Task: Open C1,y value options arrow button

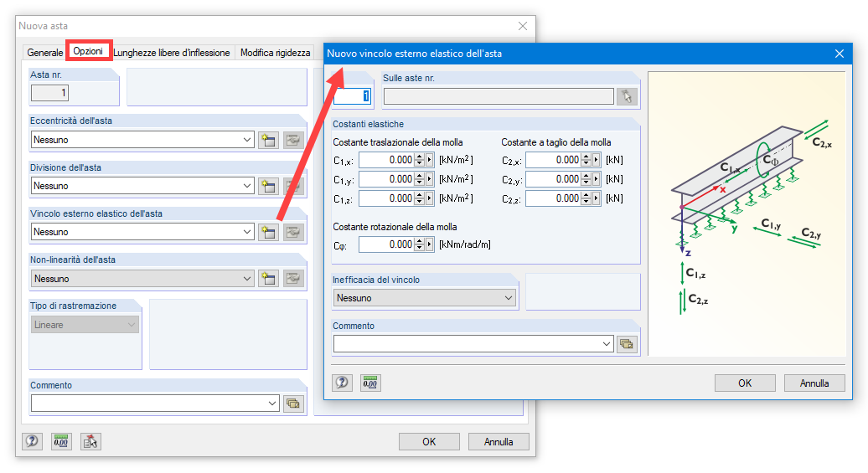Action: [430, 179]
